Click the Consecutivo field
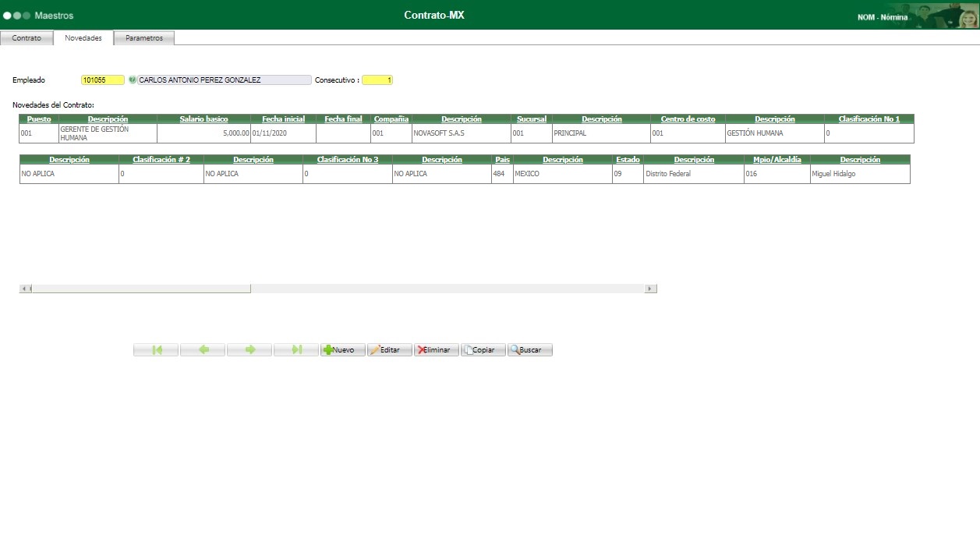The height and width of the screenshot is (549, 980). click(378, 80)
